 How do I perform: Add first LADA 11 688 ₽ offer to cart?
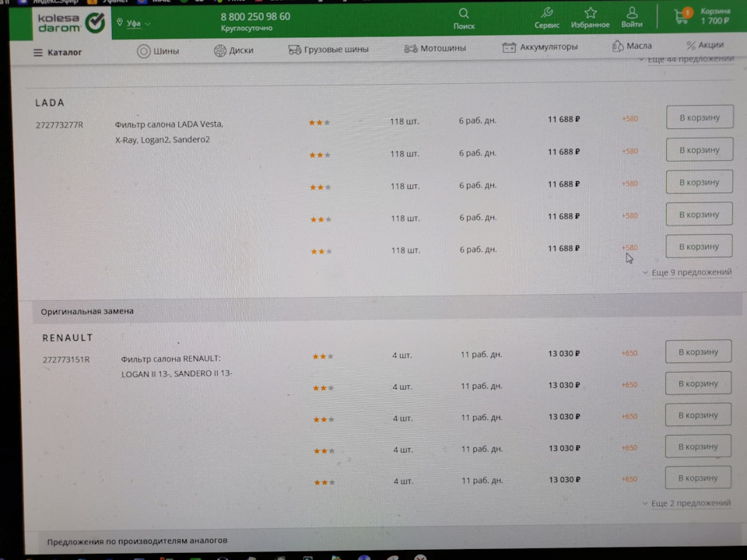[700, 117]
